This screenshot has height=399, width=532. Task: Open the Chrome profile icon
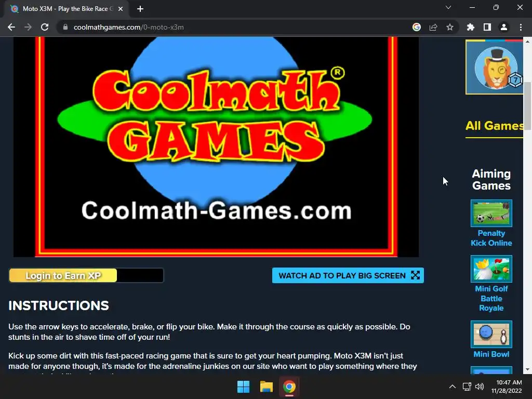(x=504, y=27)
